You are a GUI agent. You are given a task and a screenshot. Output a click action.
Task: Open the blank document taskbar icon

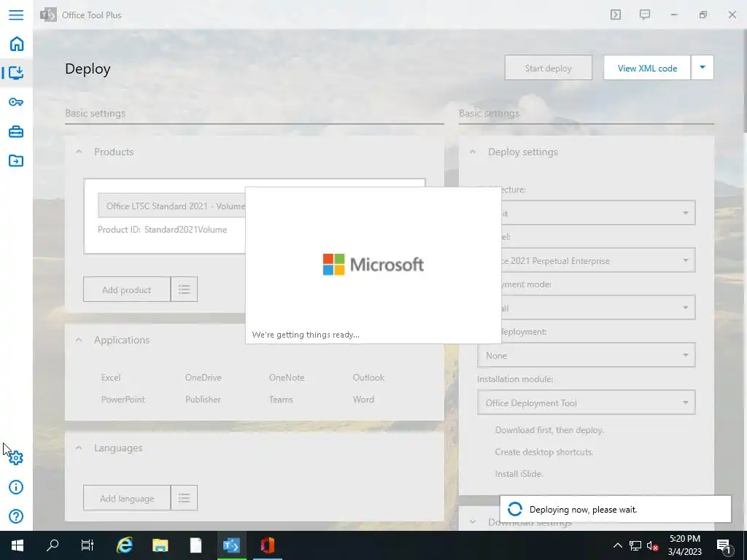point(196,545)
